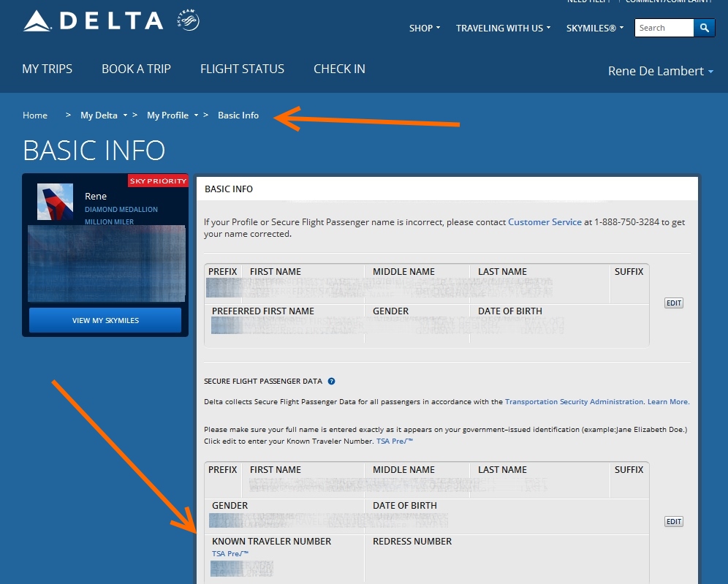Open the TSA Pre✓ link under Known Traveler Number
The image size is (728, 584).
coord(229,553)
